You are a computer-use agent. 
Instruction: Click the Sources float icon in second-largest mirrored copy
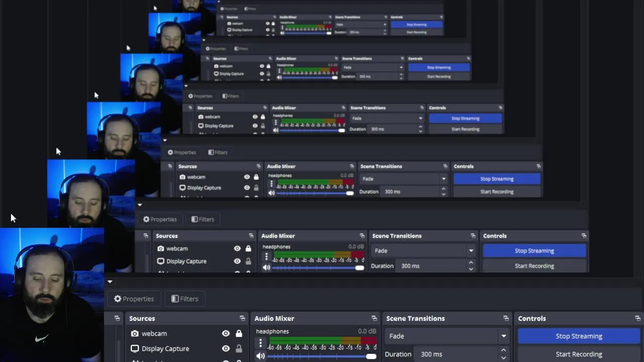(251, 236)
